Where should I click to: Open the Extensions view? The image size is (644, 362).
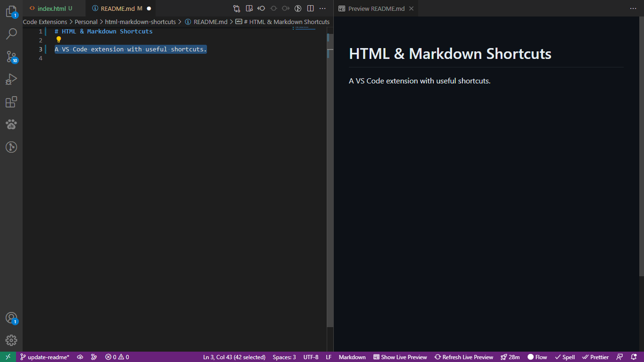tap(11, 102)
